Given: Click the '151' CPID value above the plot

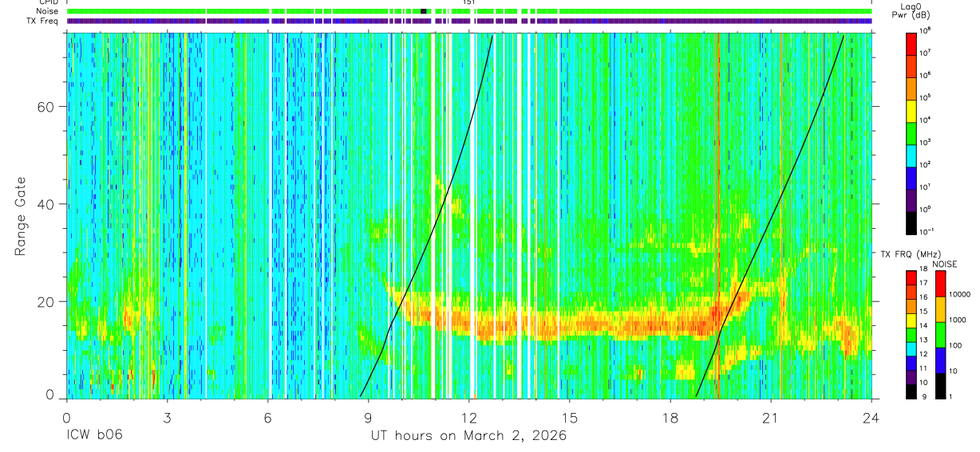Looking at the screenshot, I should (469, 2).
